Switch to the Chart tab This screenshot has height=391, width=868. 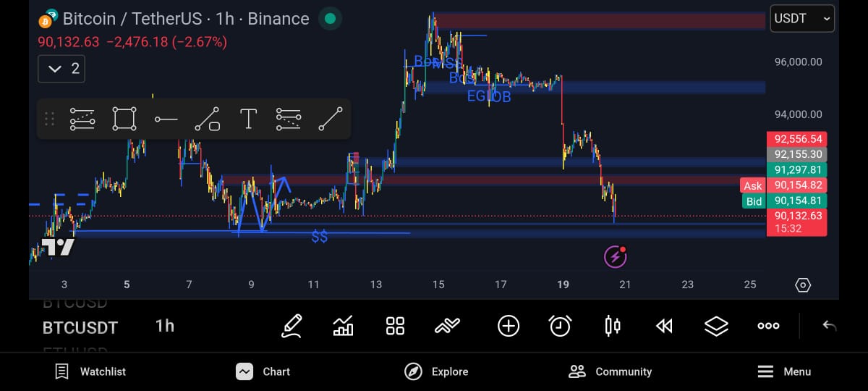(263, 371)
